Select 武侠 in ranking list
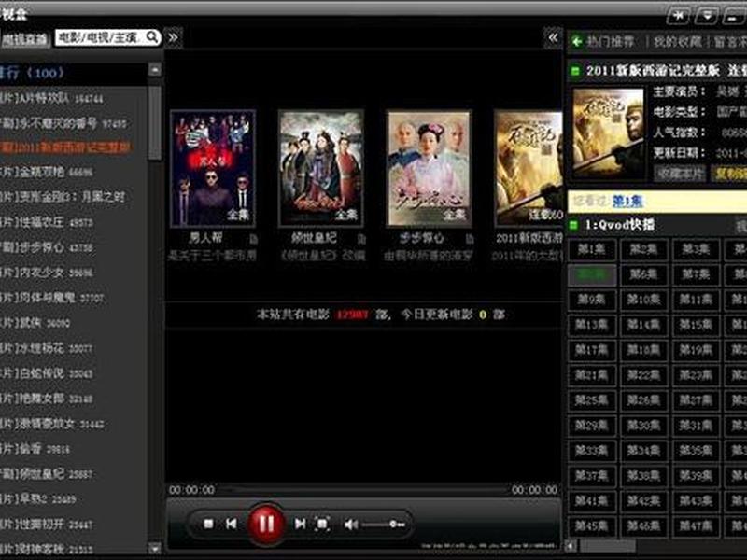This screenshot has height=560, width=747. tap(35, 323)
